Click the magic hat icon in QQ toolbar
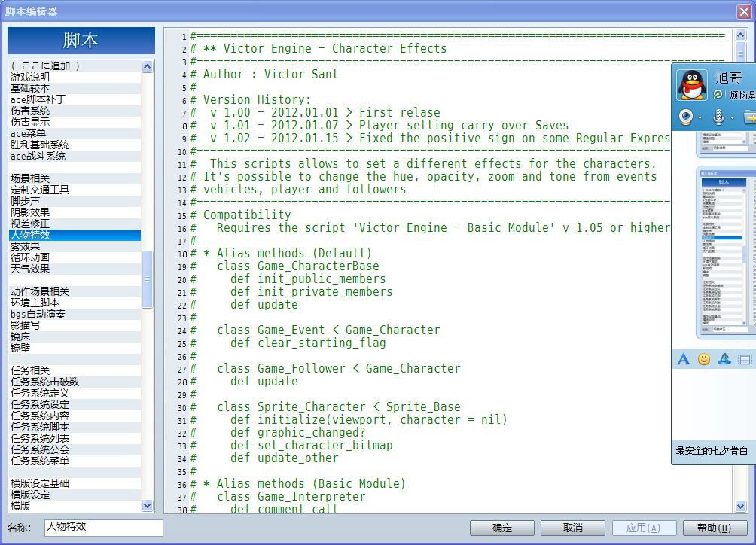Screen dimensions: 756x545 [724, 359]
